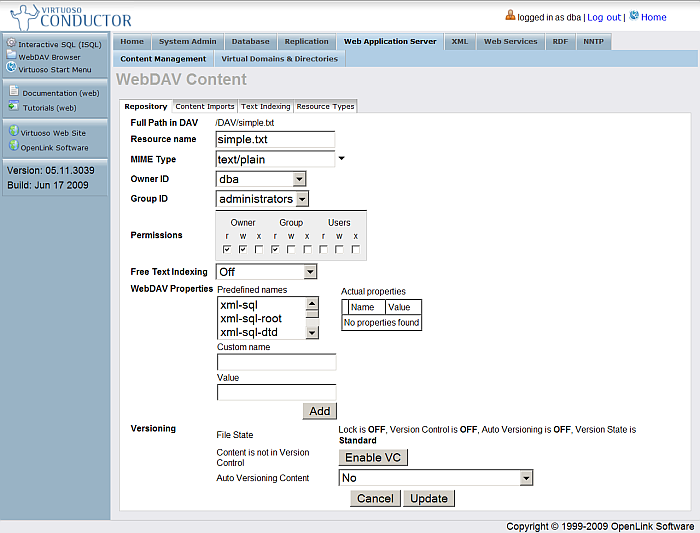The width and height of the screenshot is (700, 533).
Task: Click the Log out link
Action: (603, 17)
